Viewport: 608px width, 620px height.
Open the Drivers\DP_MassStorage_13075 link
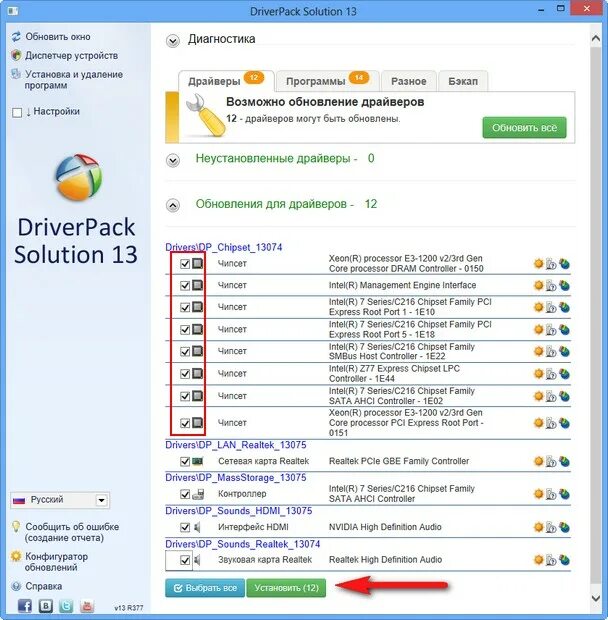pos(236,477)
